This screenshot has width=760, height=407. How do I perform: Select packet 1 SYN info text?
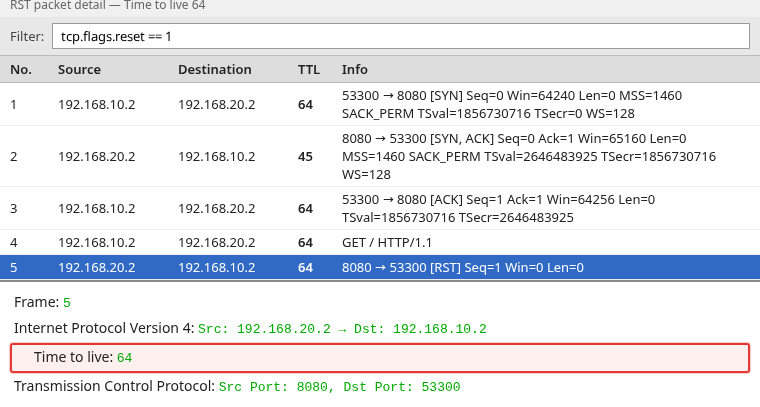pyautogui.click(x=512, y=105)
